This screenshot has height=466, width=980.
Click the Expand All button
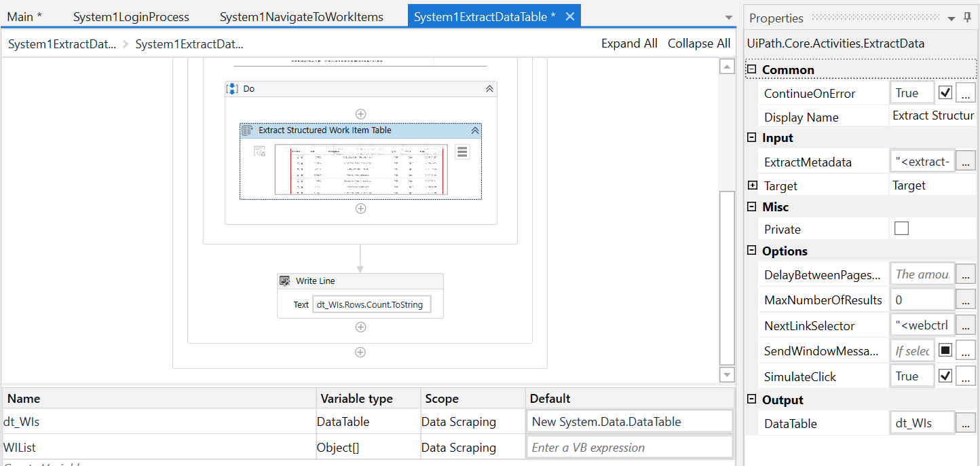click(629, 43)
